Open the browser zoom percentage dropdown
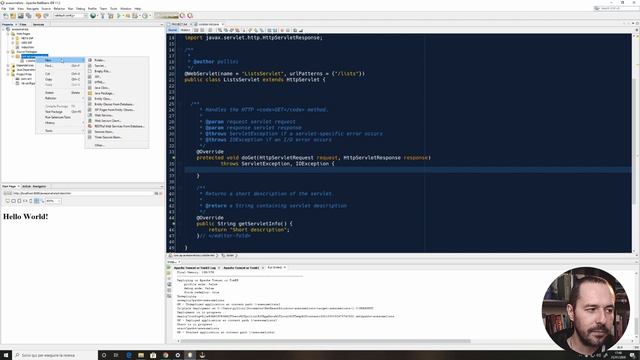 (53, 201)
